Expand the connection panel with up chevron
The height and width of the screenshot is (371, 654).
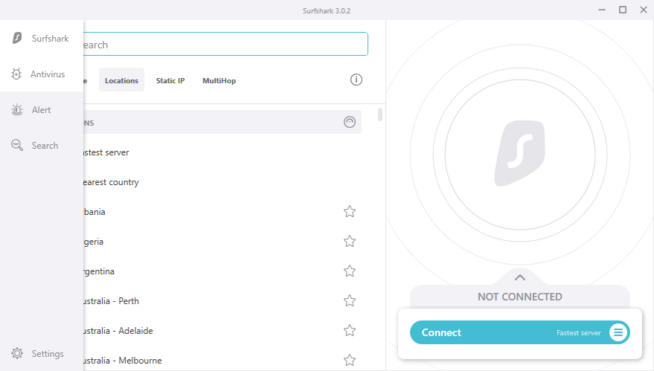520,278
